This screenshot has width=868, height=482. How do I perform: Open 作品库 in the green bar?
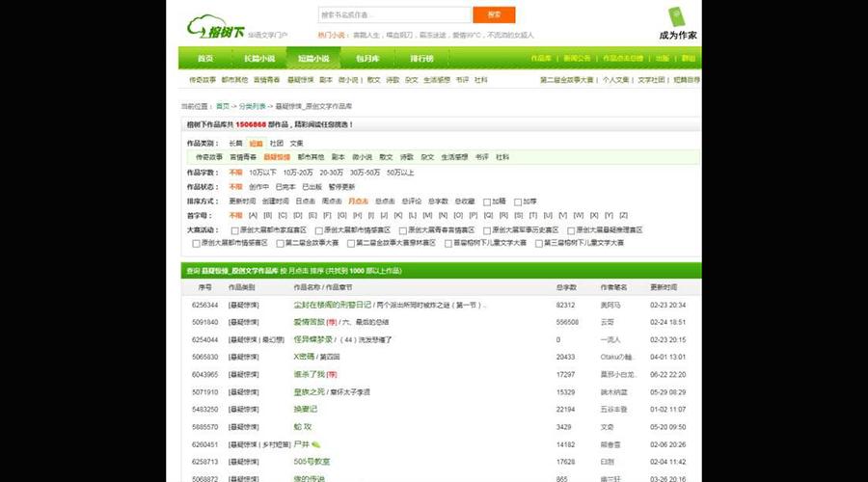click(541, 58)
